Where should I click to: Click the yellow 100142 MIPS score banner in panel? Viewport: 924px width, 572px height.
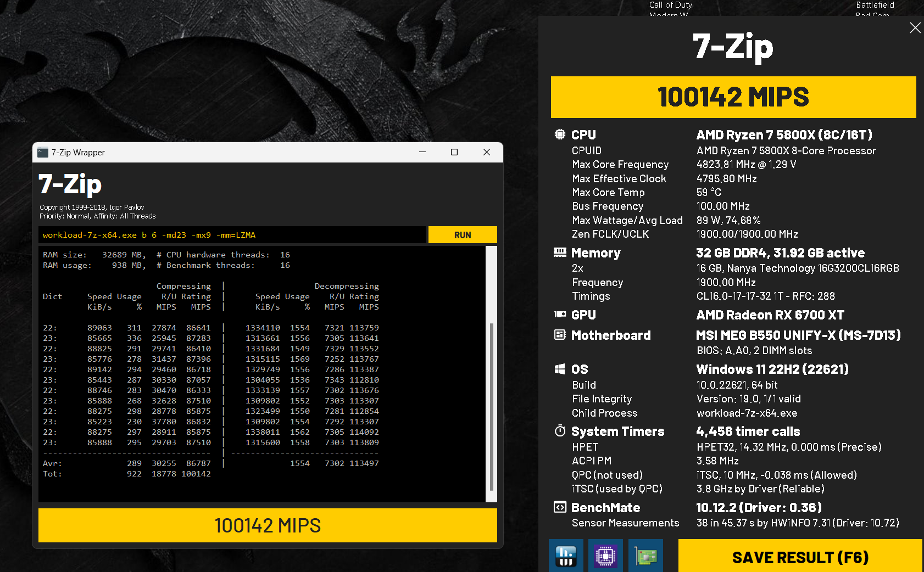733,97
